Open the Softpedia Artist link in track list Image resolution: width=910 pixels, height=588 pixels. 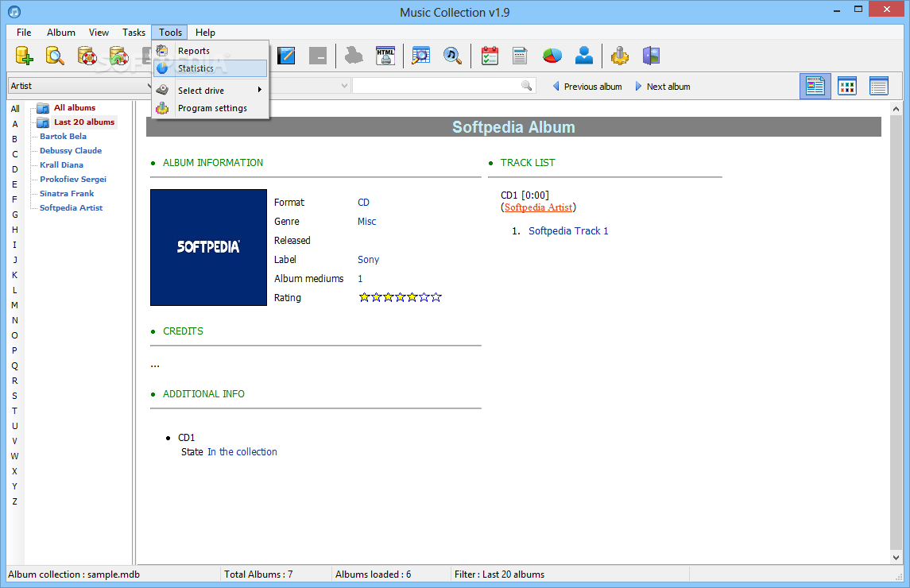[x=538, y=207]
